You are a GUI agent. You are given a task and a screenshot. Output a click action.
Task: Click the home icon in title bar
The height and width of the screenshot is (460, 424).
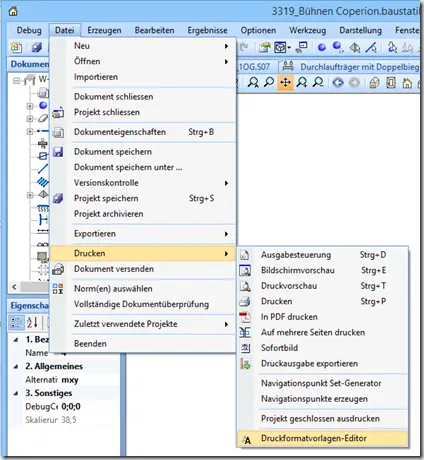click(13, 11)
